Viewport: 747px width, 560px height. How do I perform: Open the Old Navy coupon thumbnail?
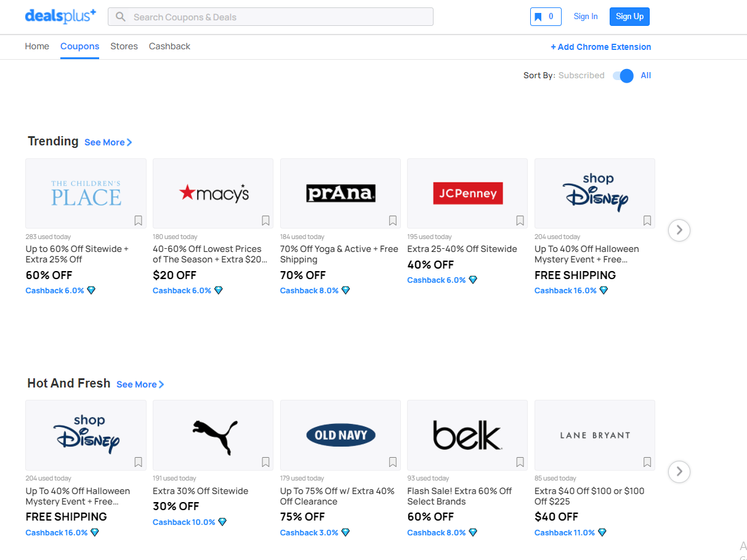(x=340, y=435)
